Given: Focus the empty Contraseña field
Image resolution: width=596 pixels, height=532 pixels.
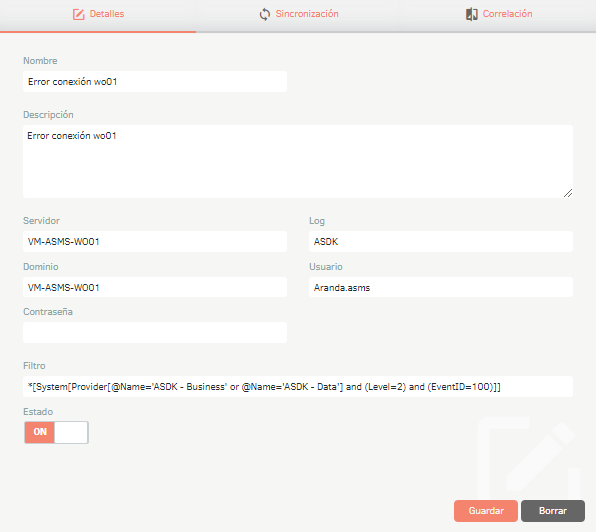Looking at the screenshot, I should pyautogui.click(x=155, y=332).
